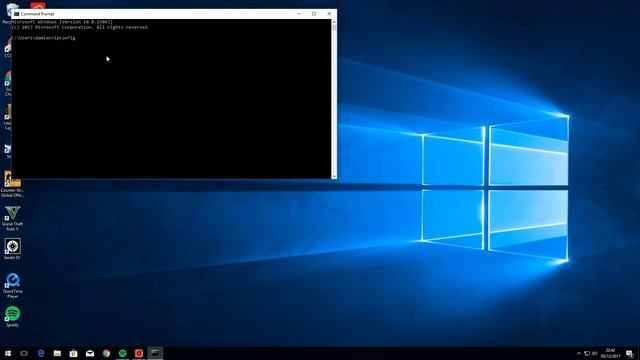Open File Explorer from the taskbar
640x360 pixels.
57,353
